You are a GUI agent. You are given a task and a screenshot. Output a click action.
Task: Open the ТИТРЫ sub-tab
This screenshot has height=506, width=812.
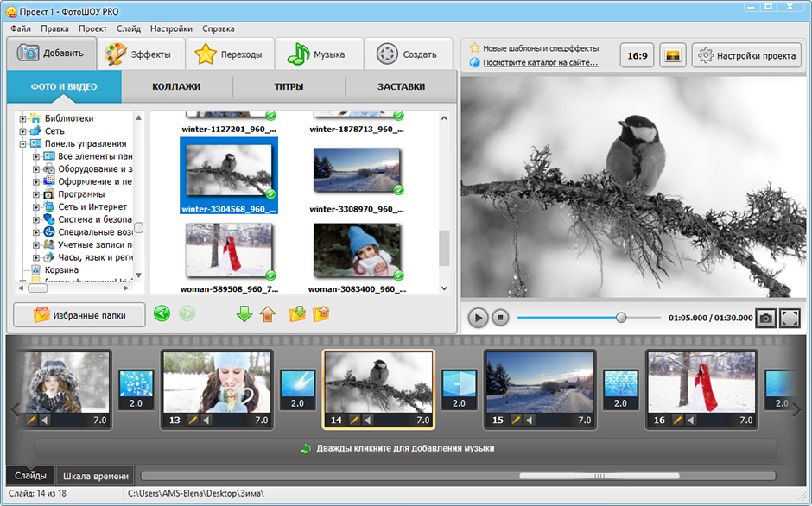(289, 87)
